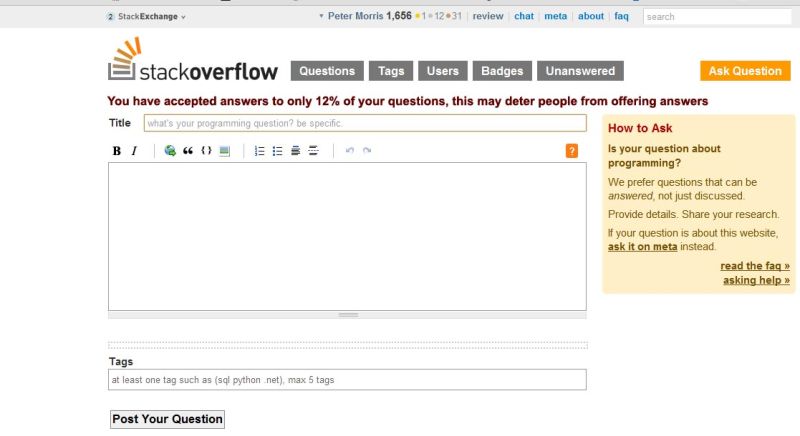Create bulleted list in editor
Screen dimensions: 800x436
pyautogui.click(x=277, y=150)
